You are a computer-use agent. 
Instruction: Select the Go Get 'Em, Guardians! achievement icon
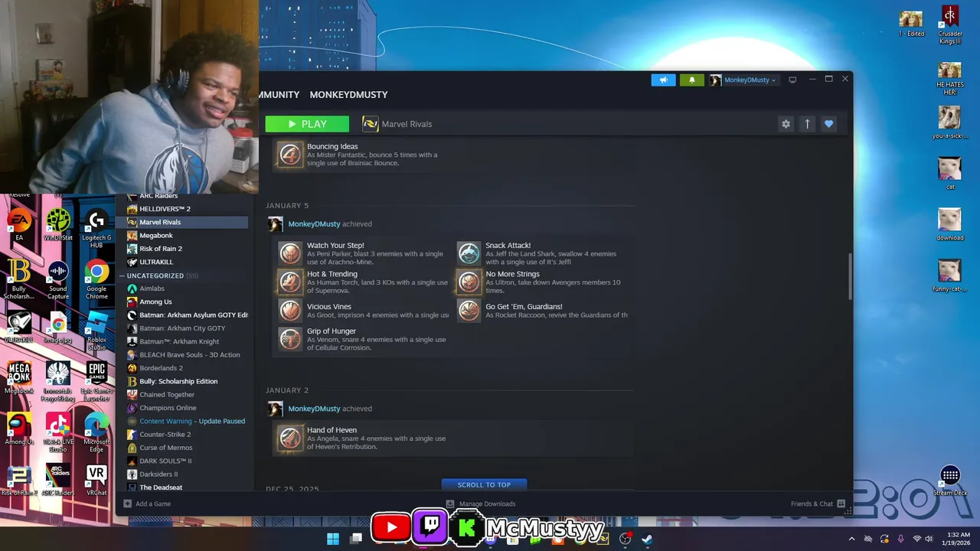coord(469,311)
